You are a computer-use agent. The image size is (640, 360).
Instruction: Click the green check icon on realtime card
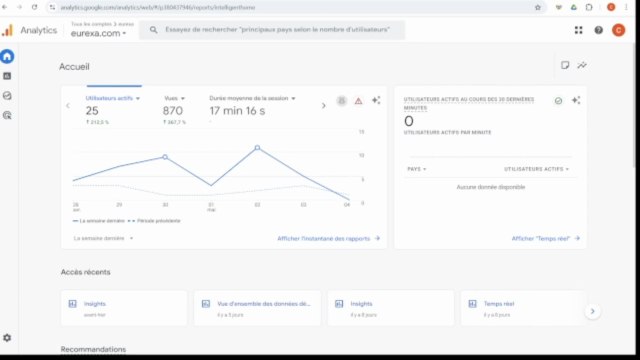558,101
